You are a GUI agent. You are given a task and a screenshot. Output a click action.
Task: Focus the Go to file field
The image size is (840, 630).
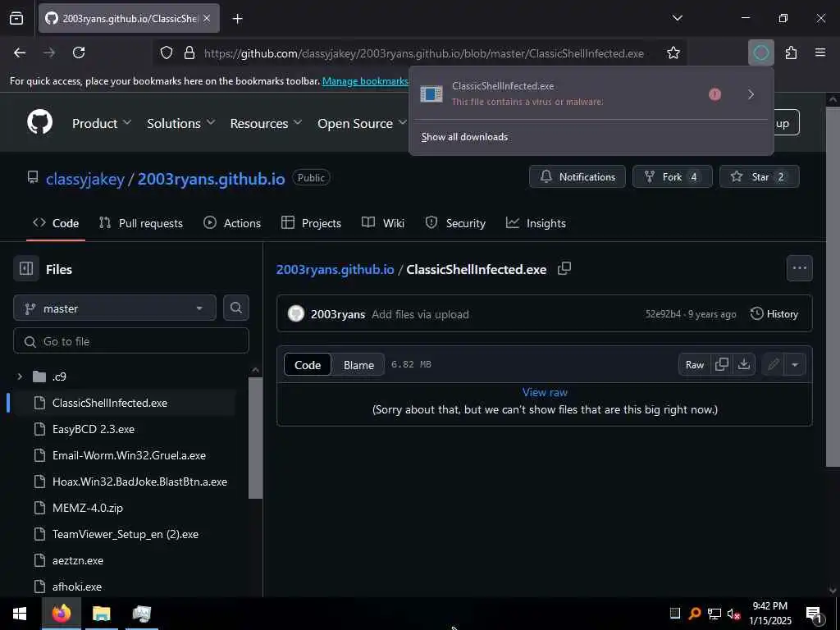coord(131,340)
